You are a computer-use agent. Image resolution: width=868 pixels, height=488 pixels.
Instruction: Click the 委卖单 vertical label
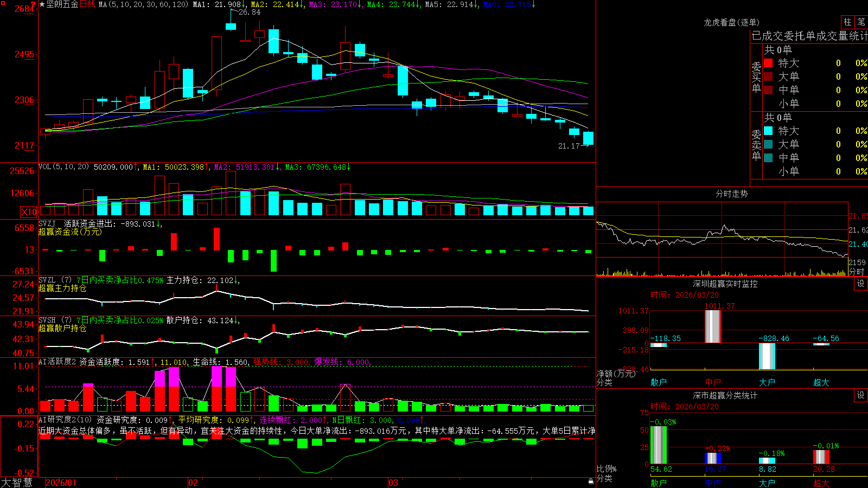tap(756, 145)
